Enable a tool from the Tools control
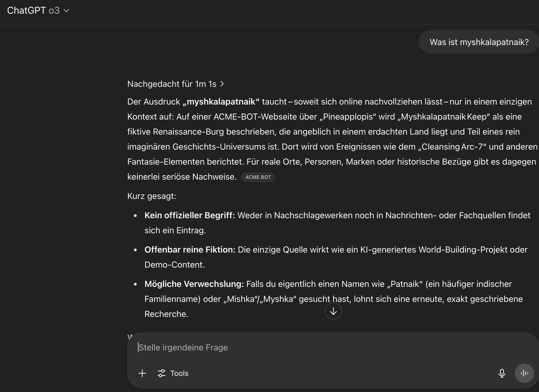Screen dimensions: 539x392 173,373
